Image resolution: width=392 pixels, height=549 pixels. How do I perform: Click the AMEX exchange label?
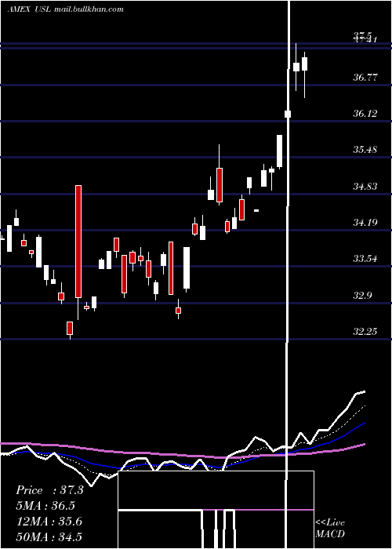coord(19,9)
